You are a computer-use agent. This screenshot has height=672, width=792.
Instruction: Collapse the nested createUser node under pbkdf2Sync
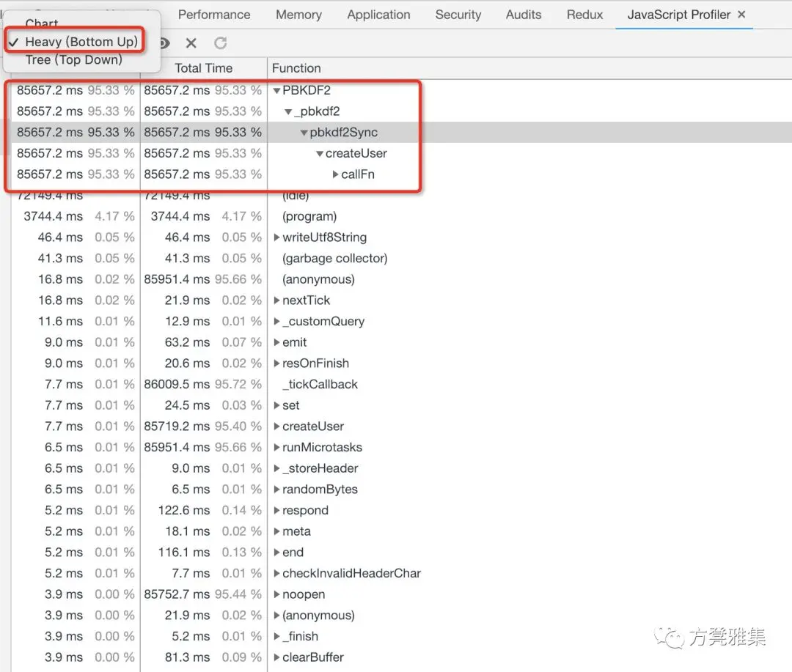coord(320,153)
